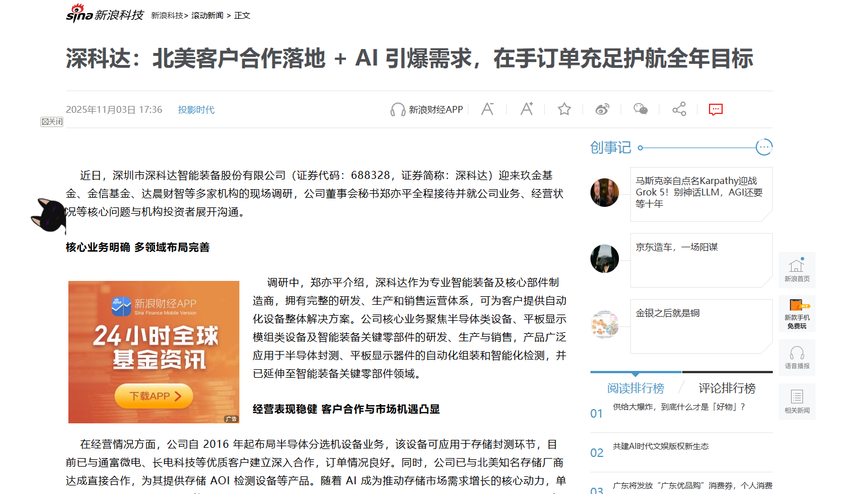Click the article headline 深科达
The height and width of the screenshot is (494, 868).
click(x=409, y=59)
